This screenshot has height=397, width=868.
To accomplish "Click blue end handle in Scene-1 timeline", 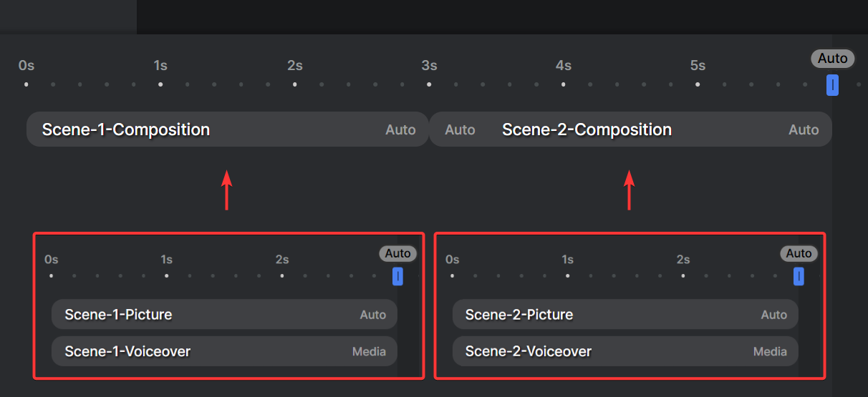I will pos(397,276).
